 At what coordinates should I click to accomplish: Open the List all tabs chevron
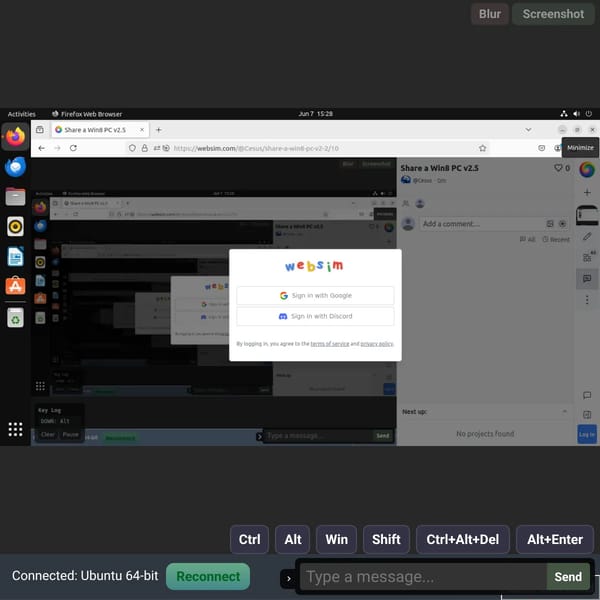(x=528, y=130)
